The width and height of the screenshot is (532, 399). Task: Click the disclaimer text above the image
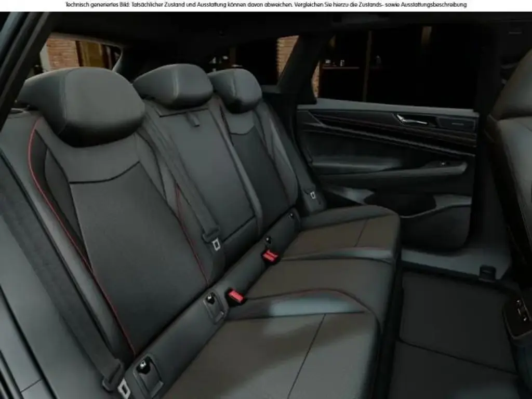tap(265, 5)
